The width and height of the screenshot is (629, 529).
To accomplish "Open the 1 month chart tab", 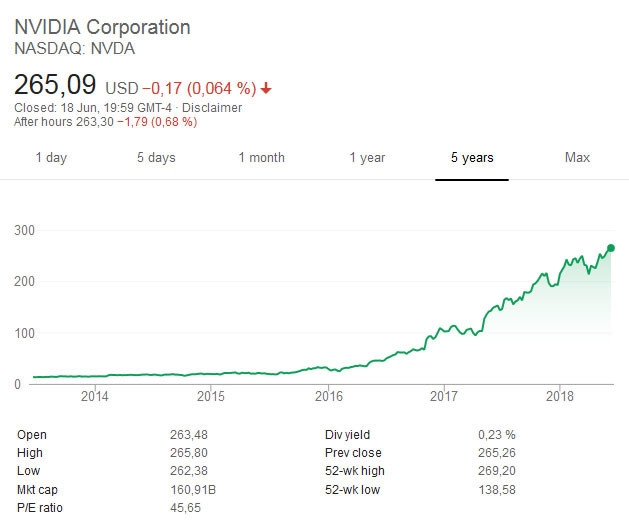I will pos(261,157).
